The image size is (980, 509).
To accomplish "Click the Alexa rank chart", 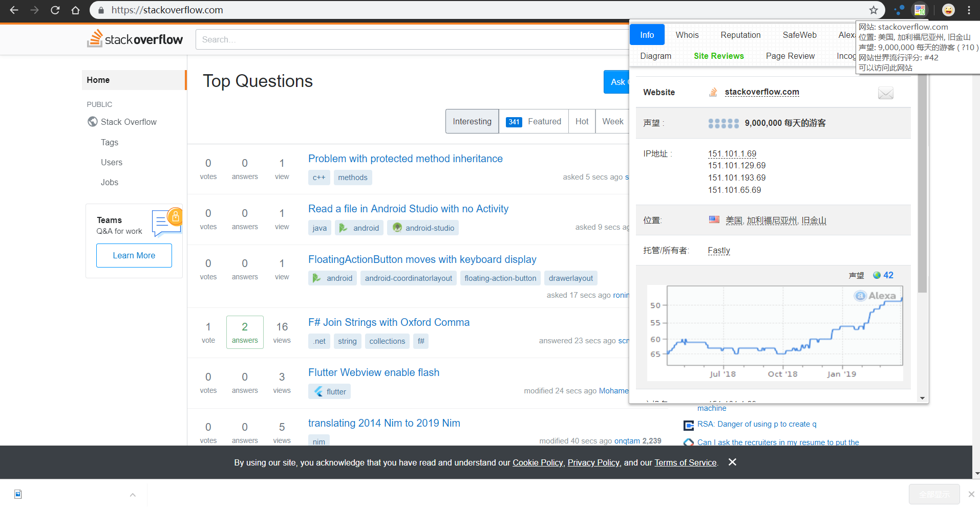I will 775,333.
